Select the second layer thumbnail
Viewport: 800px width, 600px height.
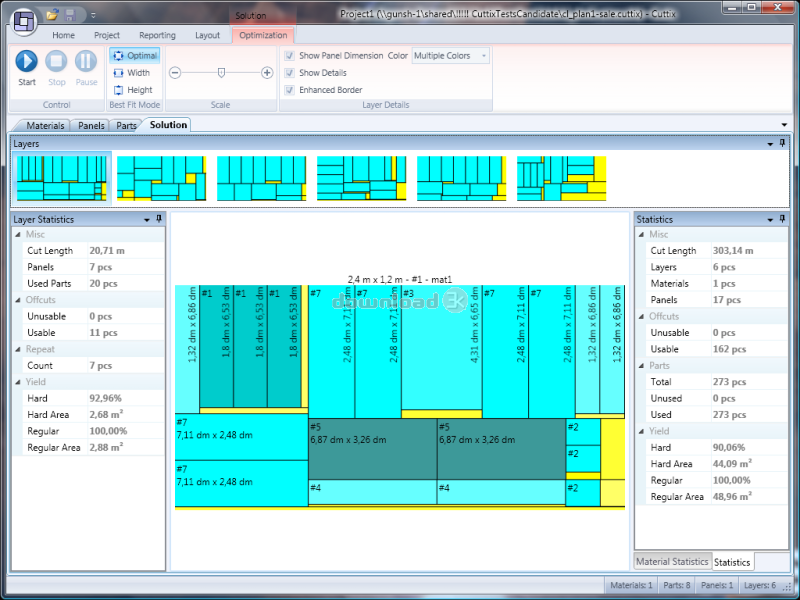(x=161, y=178)
